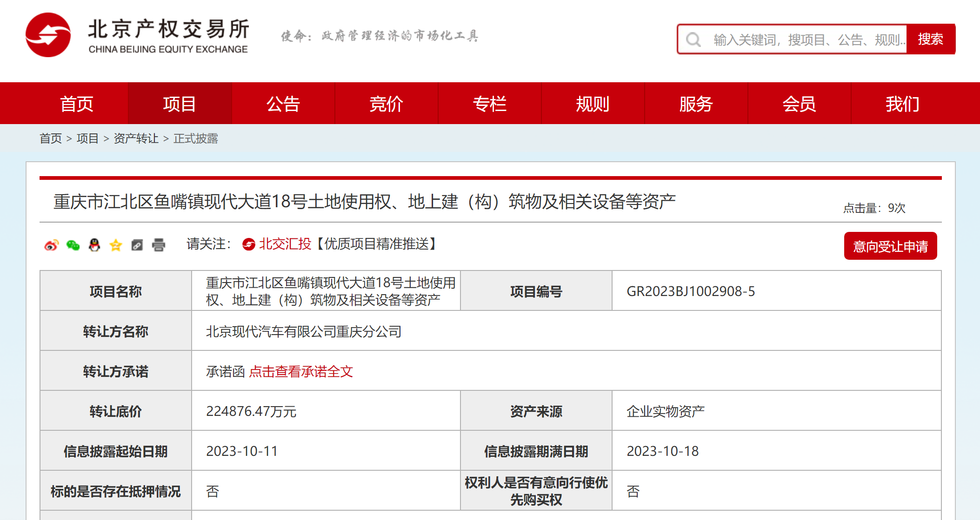The width and height of the screenshot is (980, 520).
Task: Open the 会员 navigation menu
Action: (799, 104)
